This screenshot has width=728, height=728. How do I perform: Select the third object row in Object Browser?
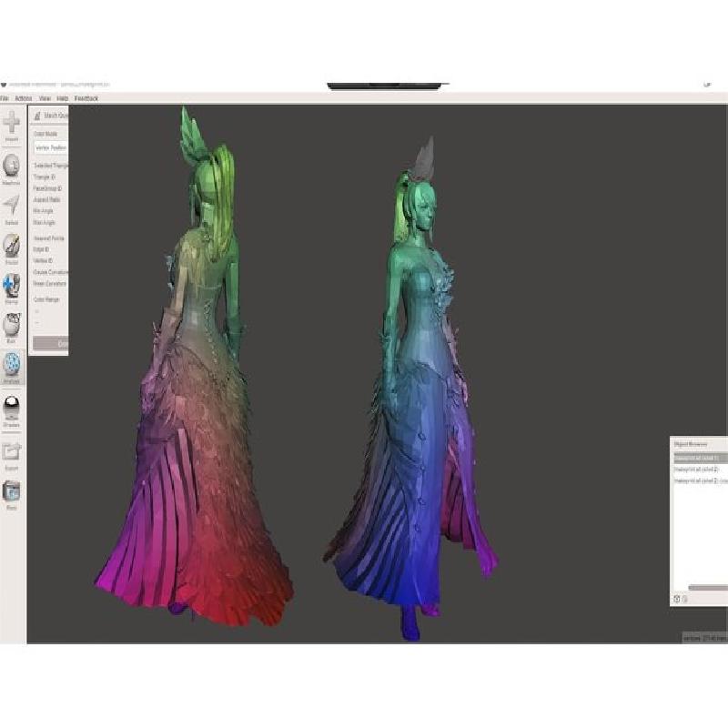pyautogui.click(x=701, y=481)
